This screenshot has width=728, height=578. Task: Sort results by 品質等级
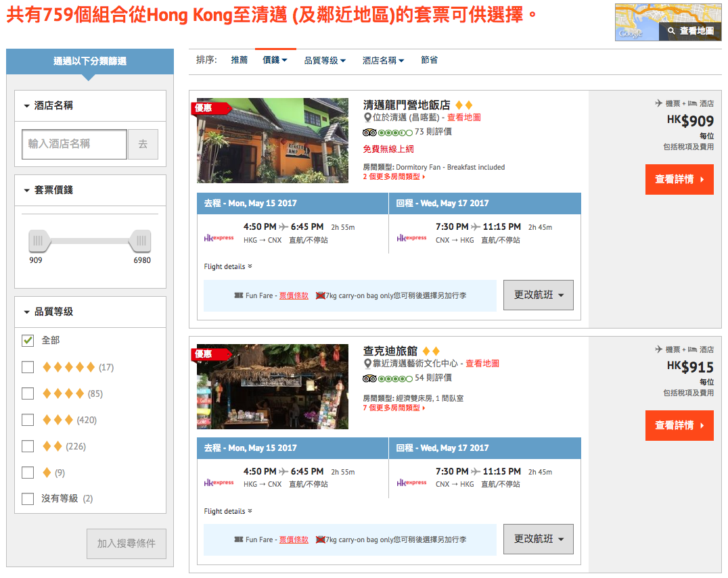pyautogui.click(x=325, y=60)
